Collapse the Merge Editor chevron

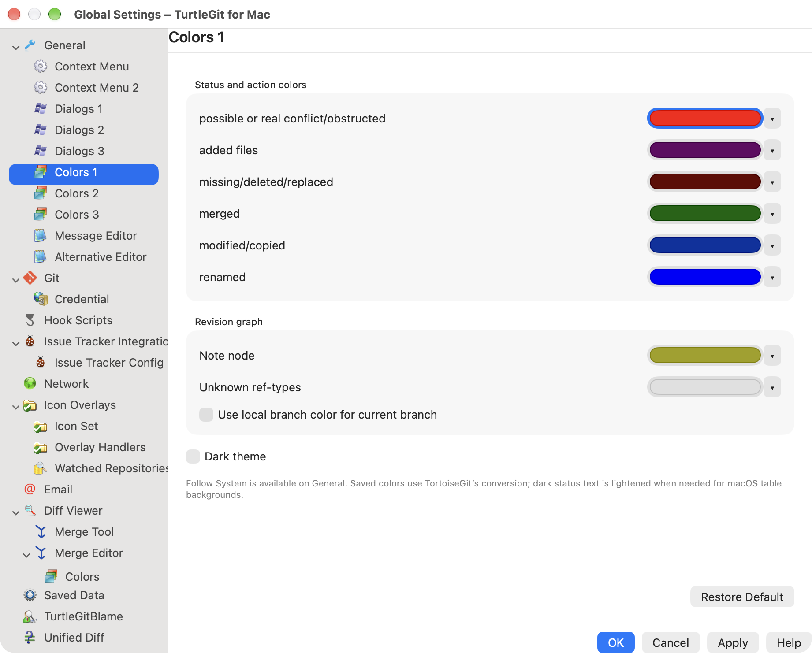coord(26,554)
